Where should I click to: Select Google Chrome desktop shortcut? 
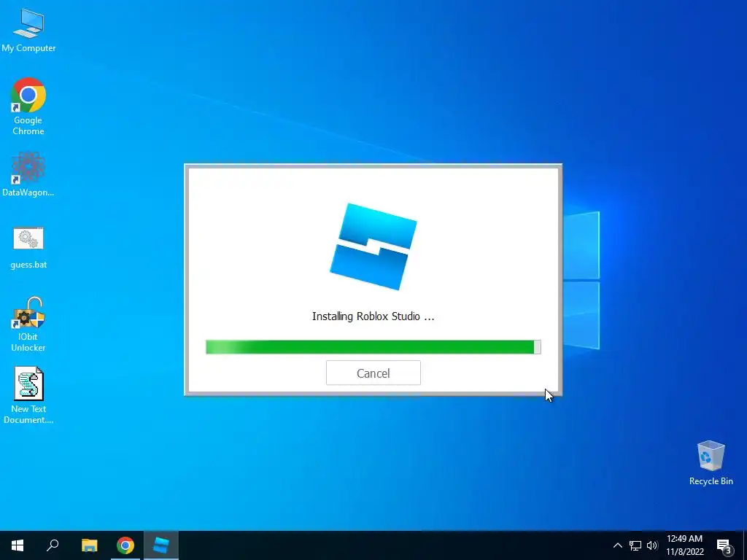[28, 106]
